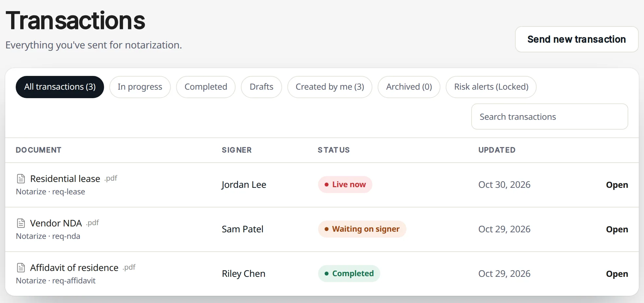Select the Risk alerts (Locked) tab

491,87
